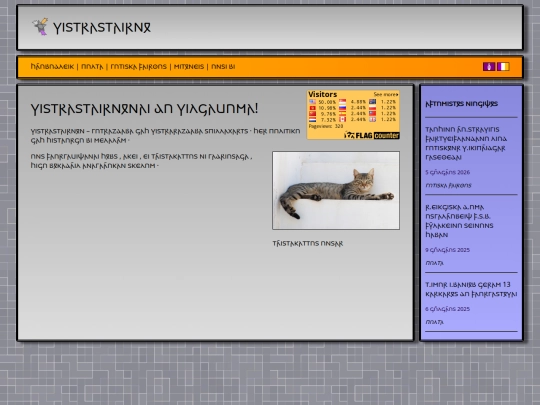The height and width of the screenshot is (405, 540).
Task: Click the sidebar date starting with 6
Action: click(x=447, y=309)
